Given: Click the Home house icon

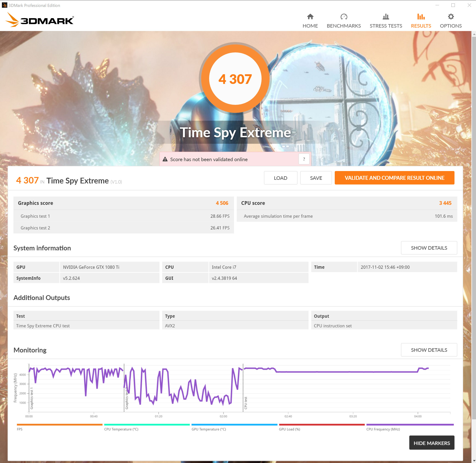Looking at the screenshot, I should pos(310,17).
